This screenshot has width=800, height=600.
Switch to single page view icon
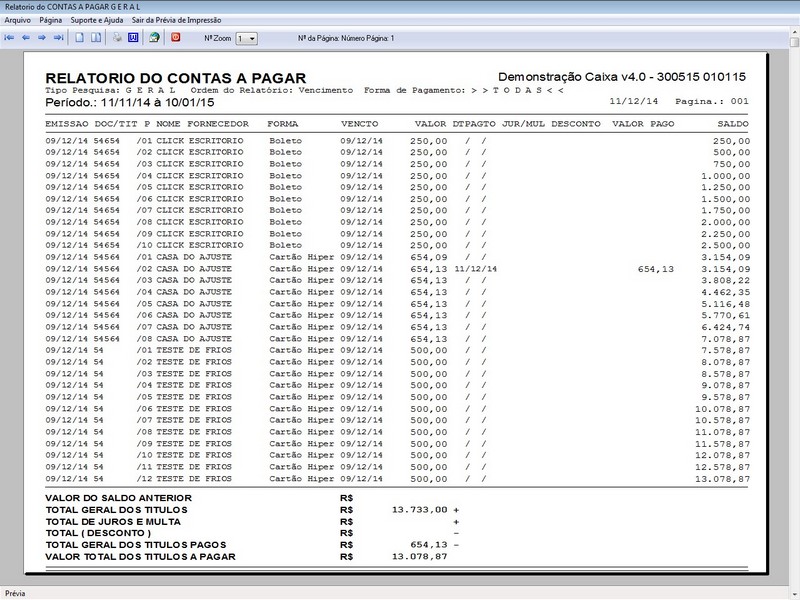80,38
